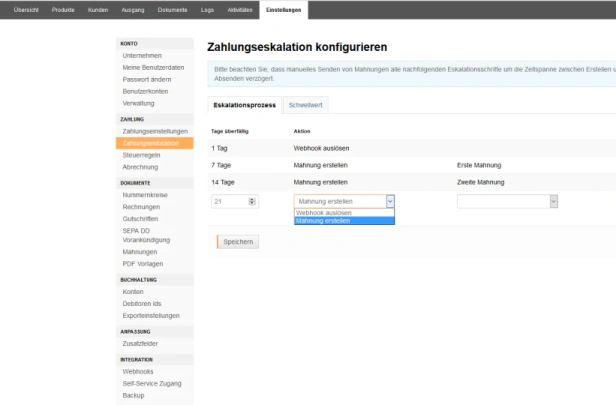
Task: Click the Steuerregeln sidebar link
Action: [x=141, y=155]
